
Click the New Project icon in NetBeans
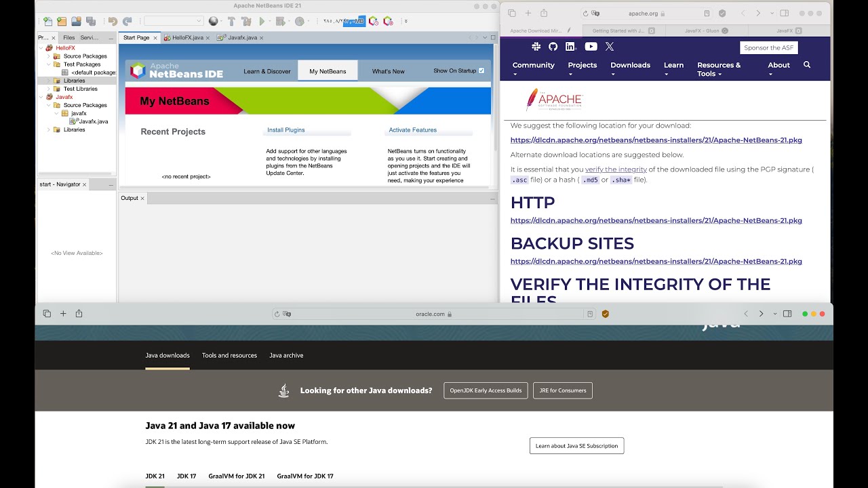tap(62, 22)
